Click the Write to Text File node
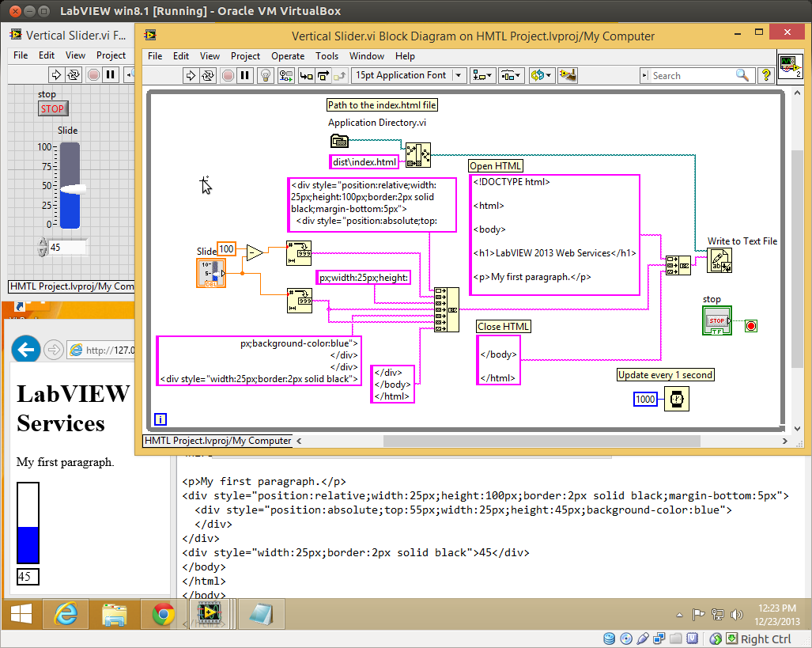This screenshot has height=648, width=812. 719,260
